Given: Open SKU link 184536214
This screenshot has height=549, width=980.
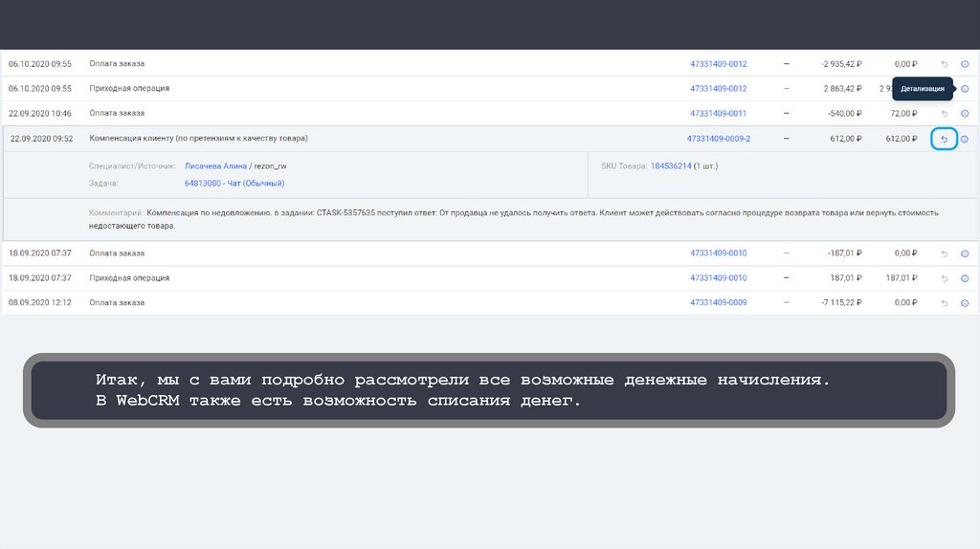Looking at the screenshot, I should [671, 166].
